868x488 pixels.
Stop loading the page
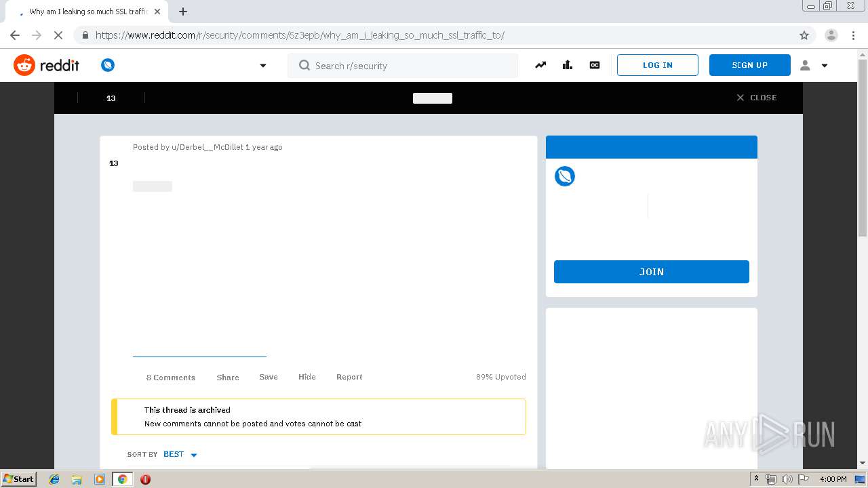(58, 35)
